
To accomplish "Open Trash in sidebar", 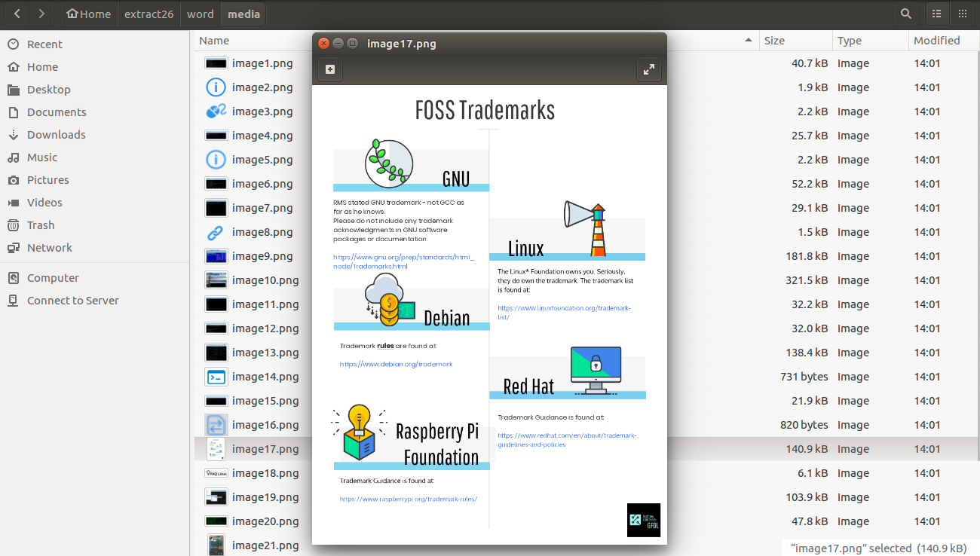I will pyautogui.click(x=41, y=225).
